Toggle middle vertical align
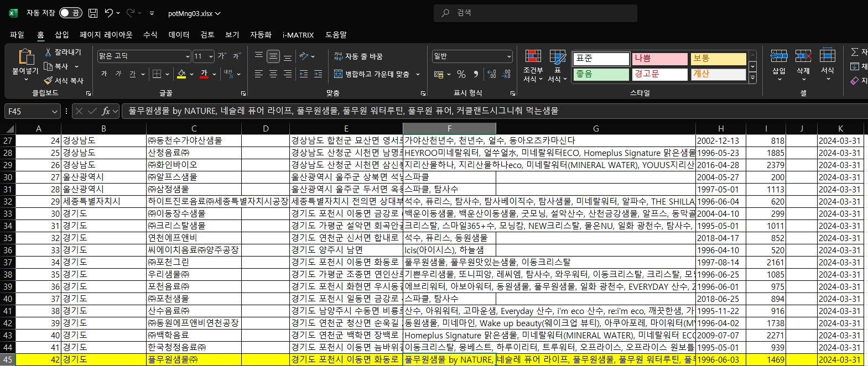 point(273,56)
